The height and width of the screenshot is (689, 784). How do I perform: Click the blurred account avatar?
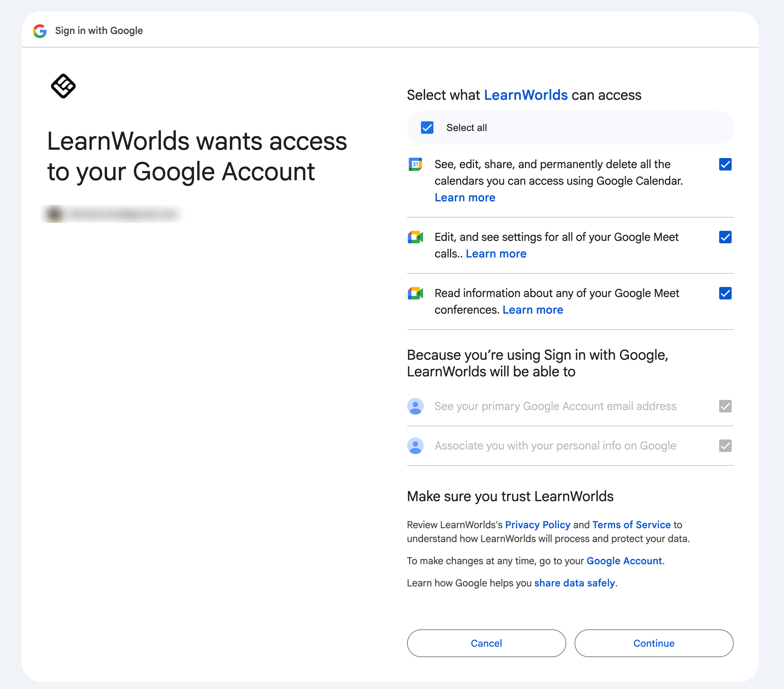(x=54, y=213)
